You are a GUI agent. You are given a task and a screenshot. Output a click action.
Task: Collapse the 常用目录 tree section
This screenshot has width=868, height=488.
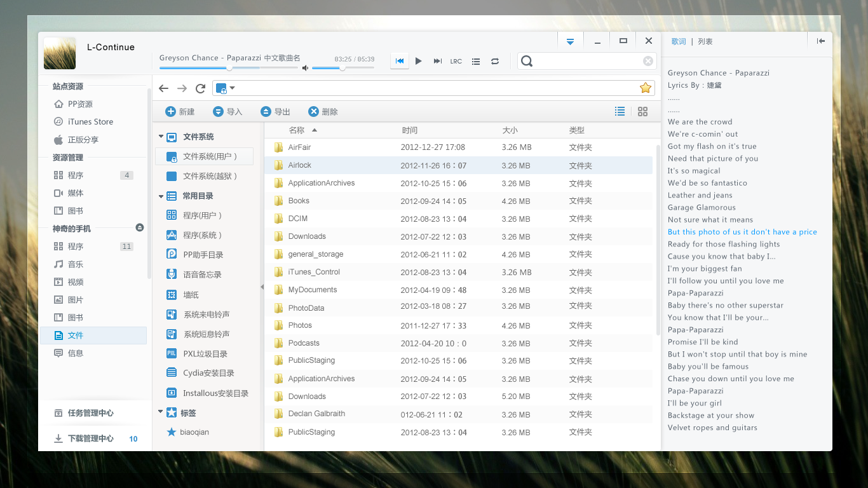161,196
